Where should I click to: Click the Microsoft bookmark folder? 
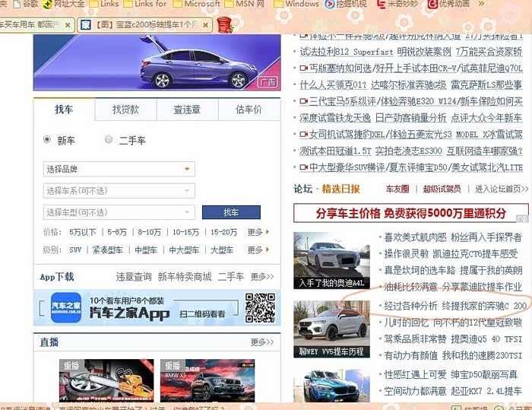(195, 4)
